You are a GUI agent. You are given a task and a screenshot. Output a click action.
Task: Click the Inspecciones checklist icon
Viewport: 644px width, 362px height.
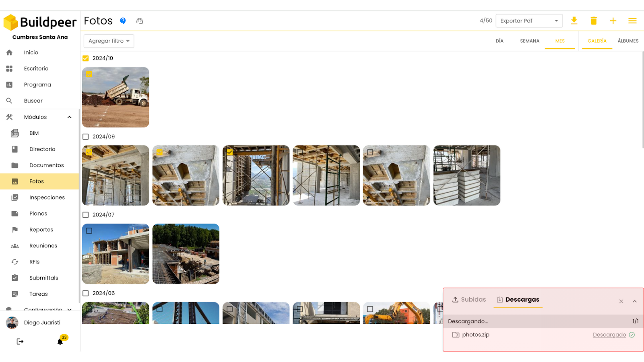coord(15,197)
